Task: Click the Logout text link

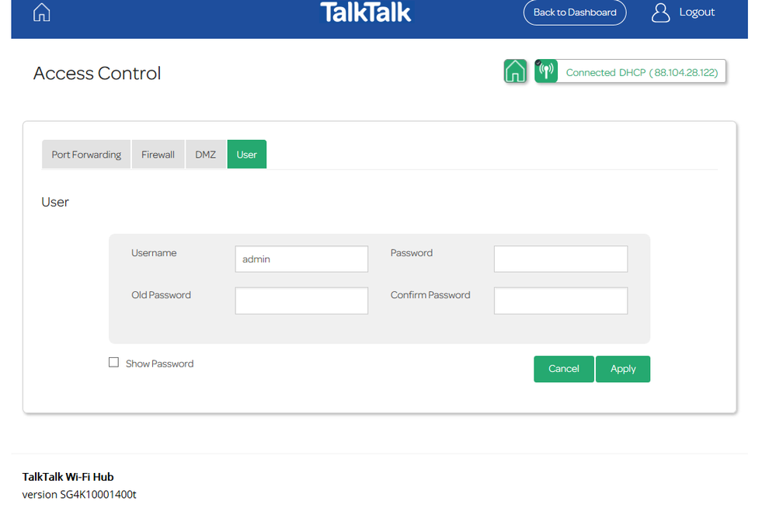Action: click(697, 12)
